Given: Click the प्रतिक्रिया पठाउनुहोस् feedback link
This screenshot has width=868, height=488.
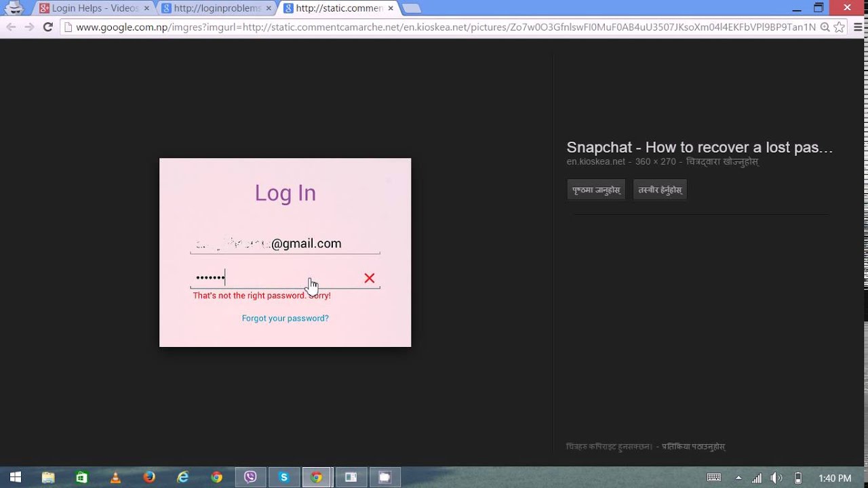Looking at the screenshot, I should 693,447.
